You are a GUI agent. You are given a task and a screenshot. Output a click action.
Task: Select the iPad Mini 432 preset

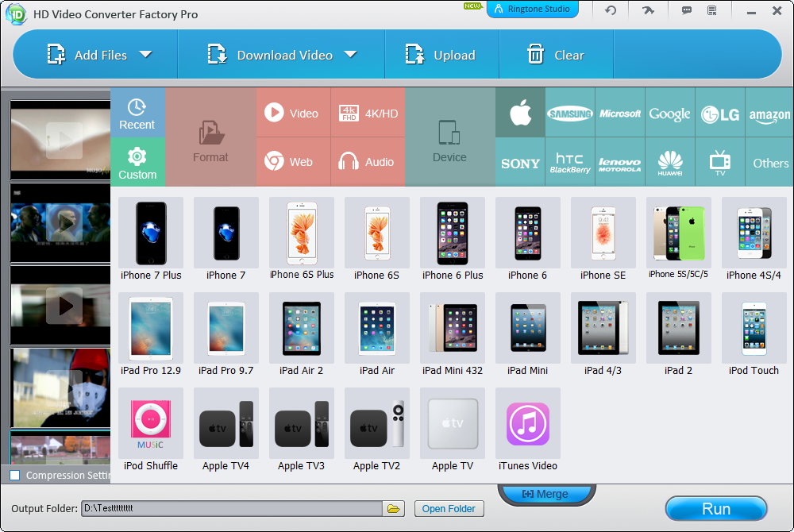click(x=453, y=334)
